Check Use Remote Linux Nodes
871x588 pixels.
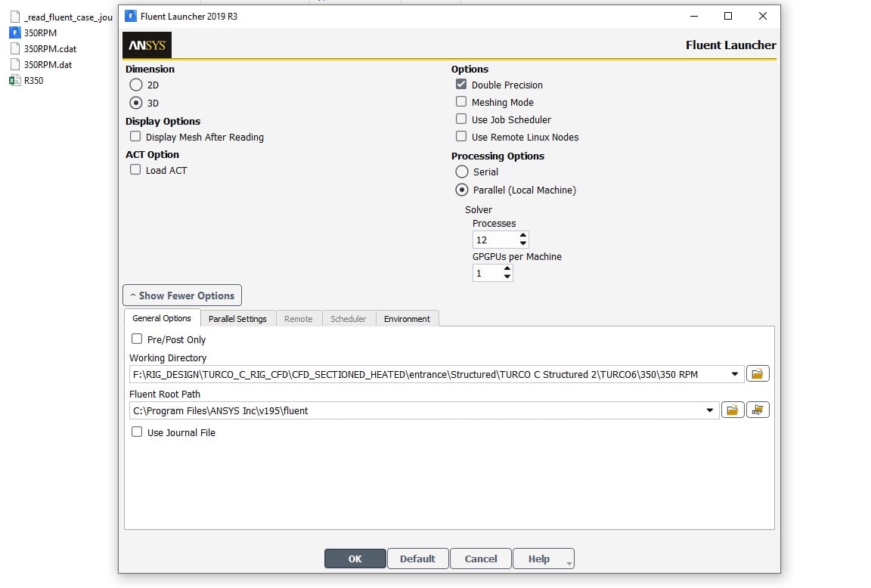(461, 137)
